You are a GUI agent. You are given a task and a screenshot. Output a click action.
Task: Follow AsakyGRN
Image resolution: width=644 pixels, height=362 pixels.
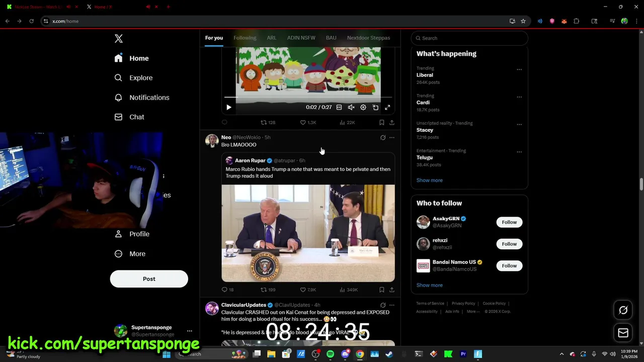(x=509, y=222)
